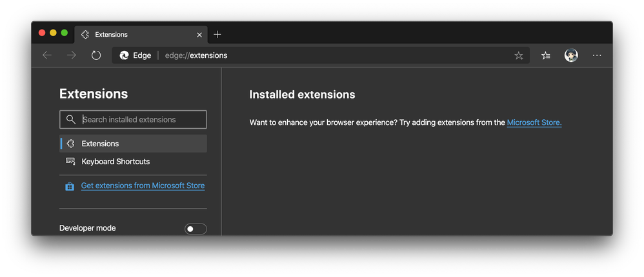The width and height of the screenshot is (644, 277).
Task: Click the Developer mode label
Action: (x=88, y=228)
